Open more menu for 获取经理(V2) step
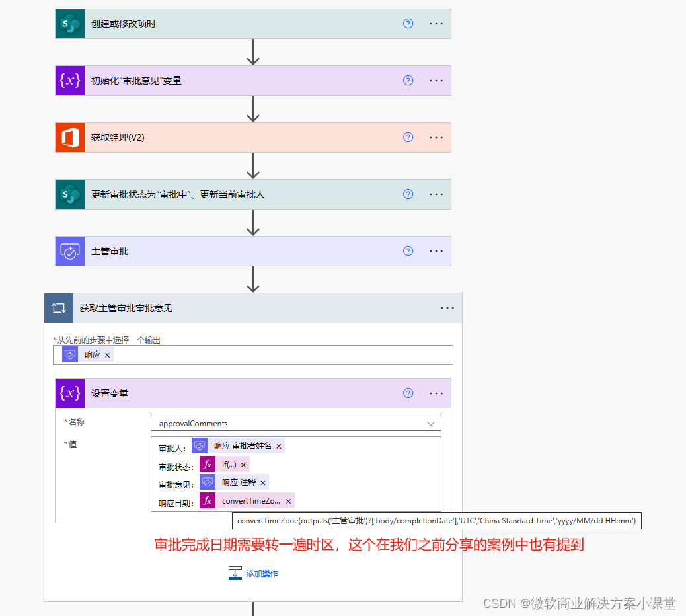 436,137
